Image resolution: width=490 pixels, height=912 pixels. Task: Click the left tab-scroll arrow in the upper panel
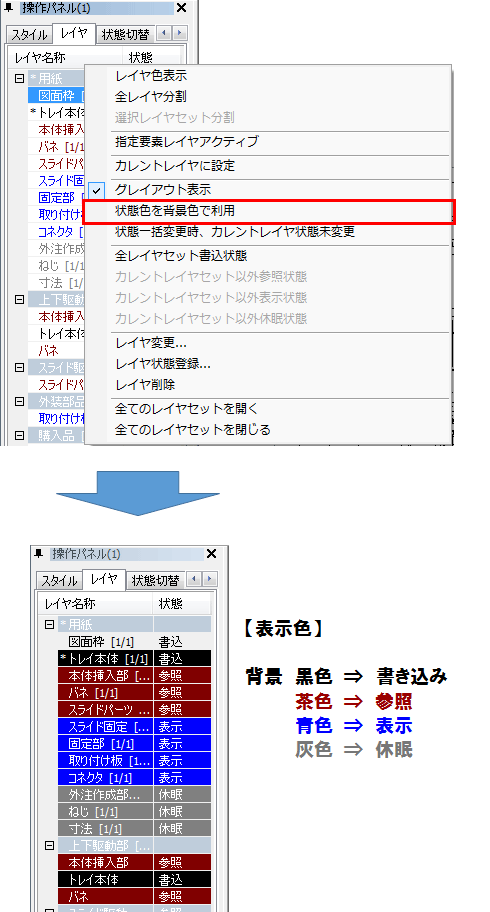(x=165, y=34)
